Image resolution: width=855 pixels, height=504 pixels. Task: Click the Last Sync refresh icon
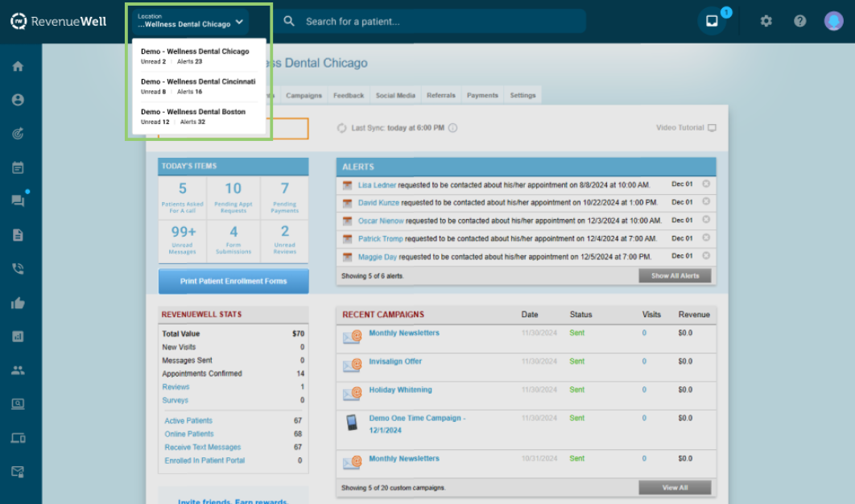(342, 128)
